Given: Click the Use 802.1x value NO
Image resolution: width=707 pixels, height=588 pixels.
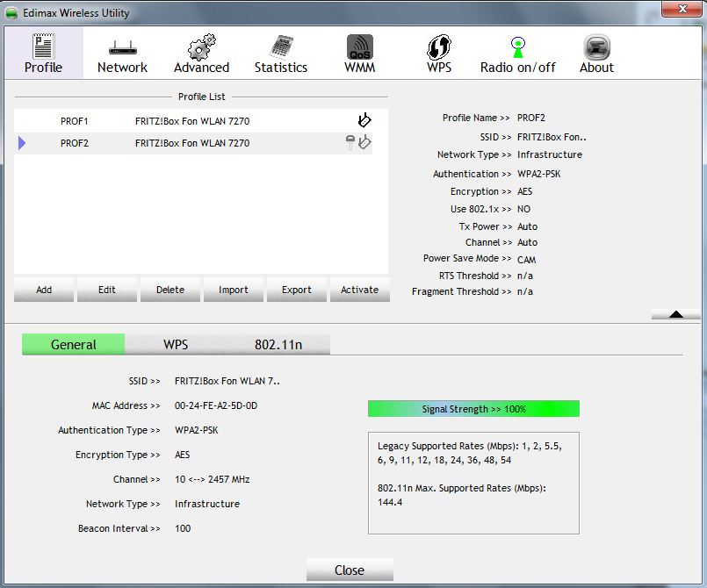Looking at the screenshot, I should coord(524,209).
